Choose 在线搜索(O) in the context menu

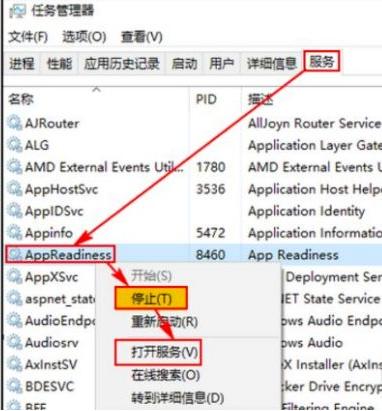tap(165, 375)
